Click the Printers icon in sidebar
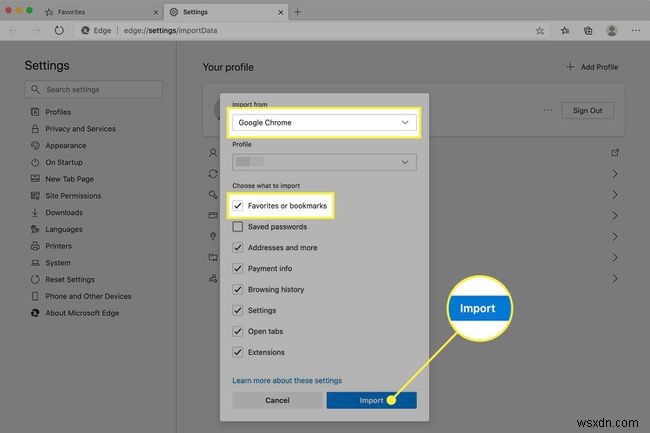 click(35, 246)
